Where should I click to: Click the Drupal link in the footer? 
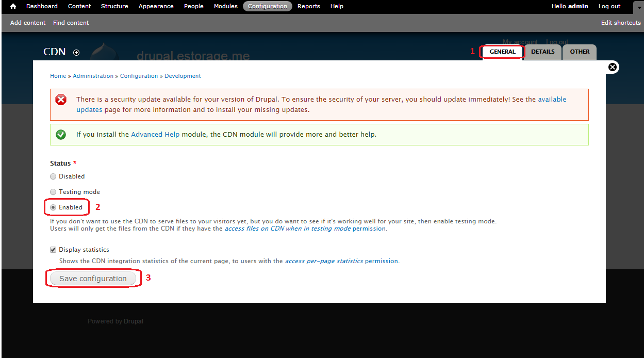134,321
